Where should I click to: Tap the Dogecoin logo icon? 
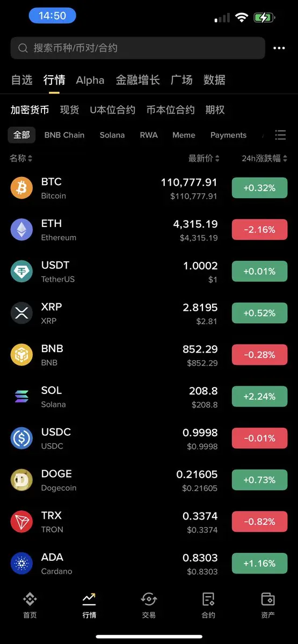point(21,480)
